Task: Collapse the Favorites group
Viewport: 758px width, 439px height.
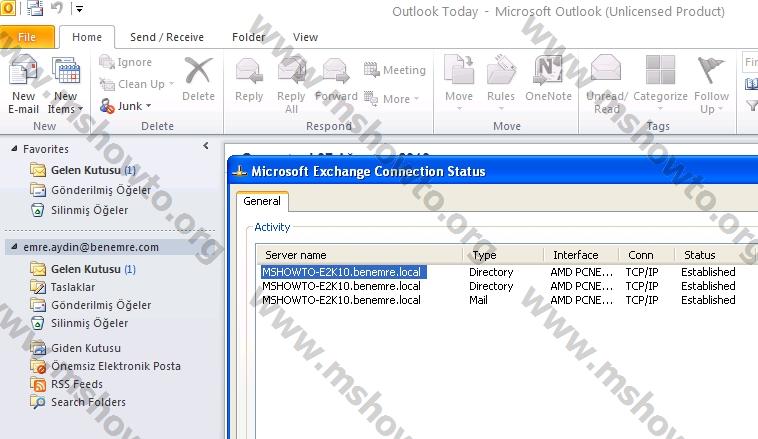Action: (x=14, y=148)
